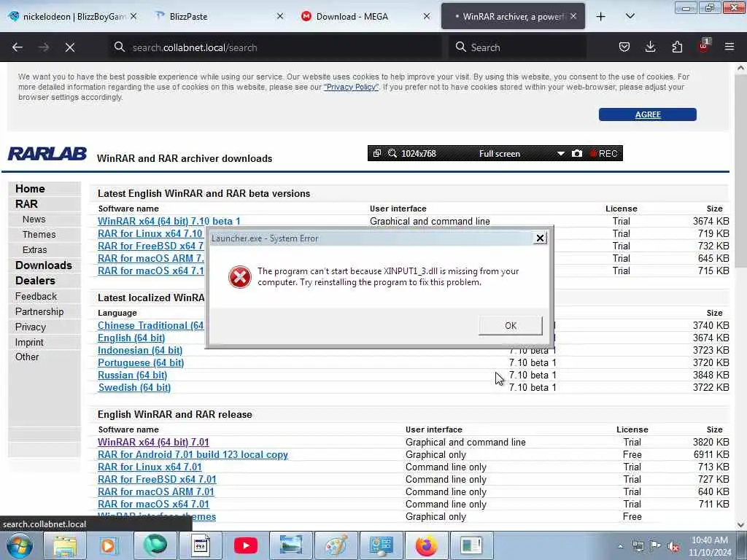Open the Swedish (64 bit) download link
The height and width of the screenshot is (560, 747).
click(134, 387)
